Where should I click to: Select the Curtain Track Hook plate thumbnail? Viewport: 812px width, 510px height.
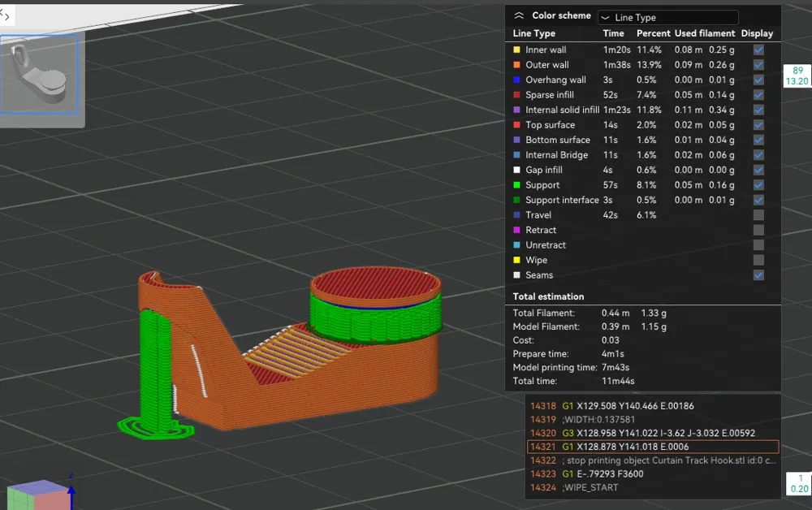pos(39,74)
